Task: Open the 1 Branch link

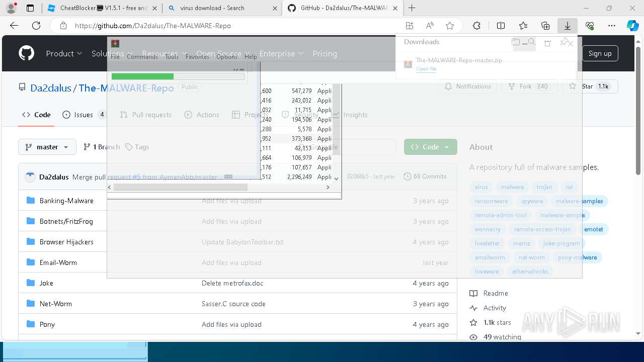Action: 102,147
